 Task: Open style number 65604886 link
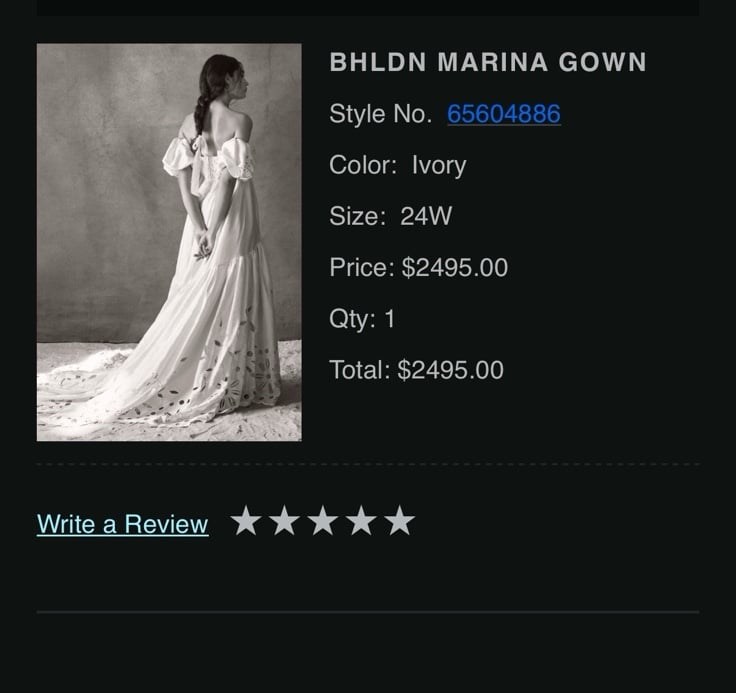pos(504,114)
